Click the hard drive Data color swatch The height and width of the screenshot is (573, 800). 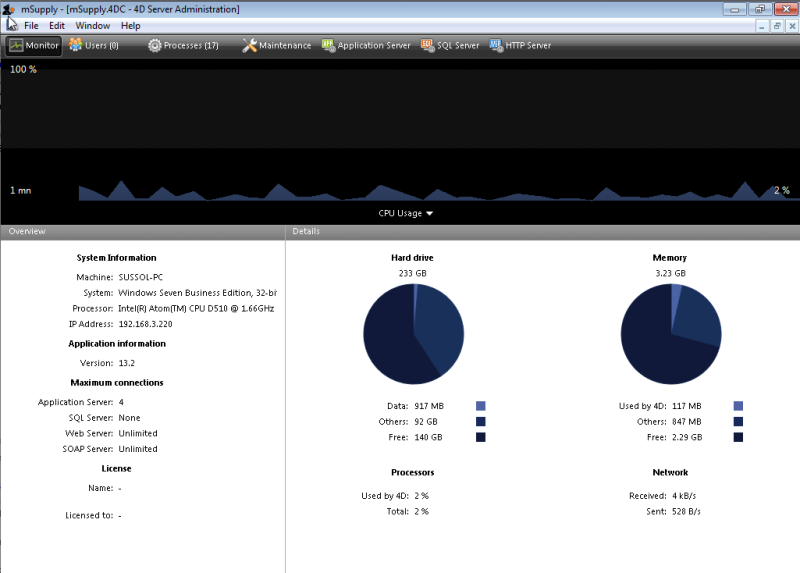pyautogui.click(x=481, y=406)
